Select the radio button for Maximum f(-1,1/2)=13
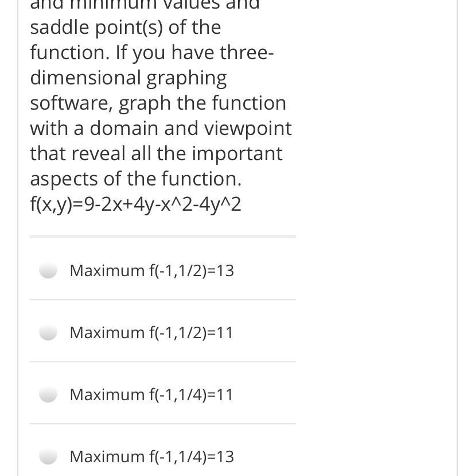 (x=49, y=270)
